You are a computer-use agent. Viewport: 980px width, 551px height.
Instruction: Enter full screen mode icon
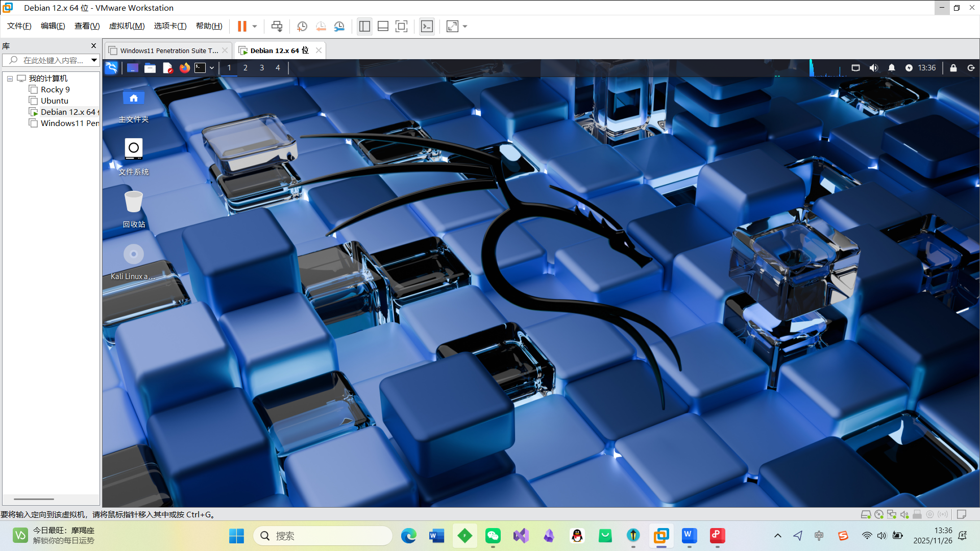[402, 26]
